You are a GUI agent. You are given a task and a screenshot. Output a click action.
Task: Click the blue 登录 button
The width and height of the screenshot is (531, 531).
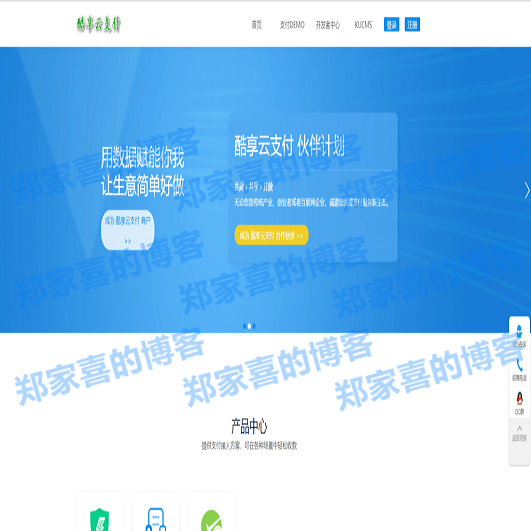click(x=391, y=24)
